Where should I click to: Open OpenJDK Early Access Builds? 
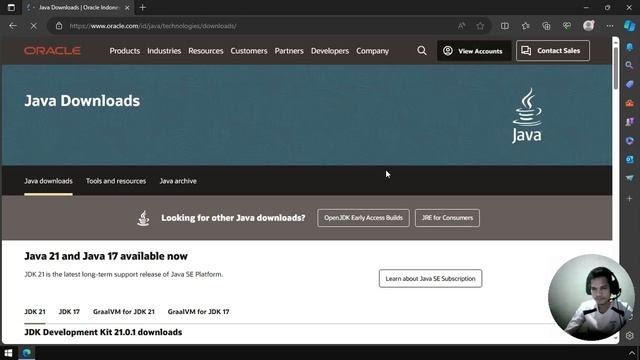click(x=363, y=218)
